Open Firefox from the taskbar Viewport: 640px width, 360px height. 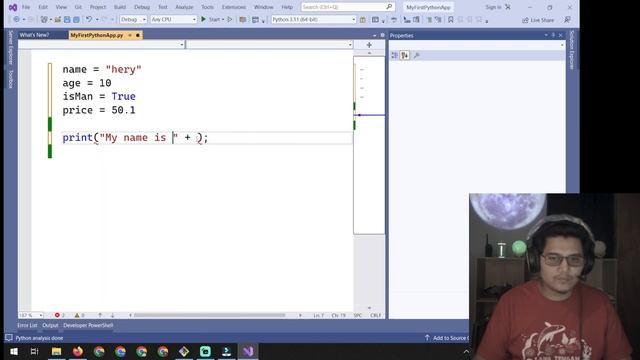point(78,351)
